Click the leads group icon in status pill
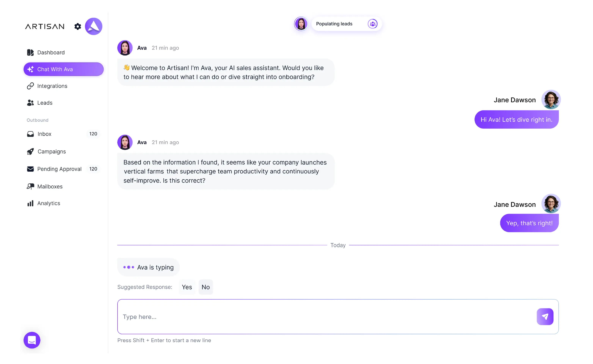 (x=373, y=24)
